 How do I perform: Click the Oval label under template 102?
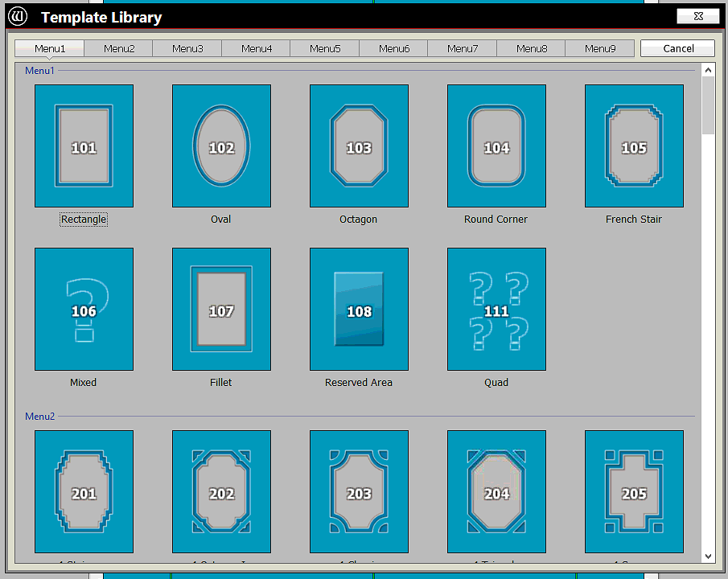pyautogui.click(x=220, y=220)
